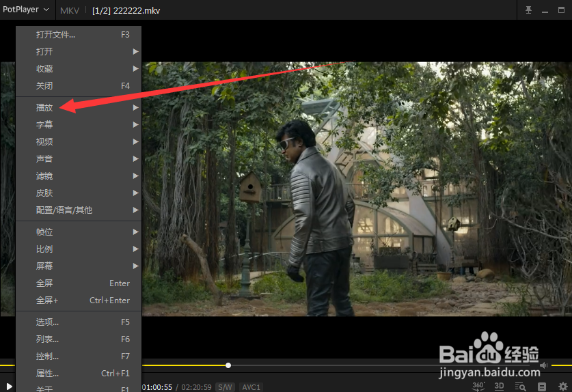Expand the 打开 submenu
The height and width of the screenshot is (392, 572).
pyautogui.click(x=79, y=51)
